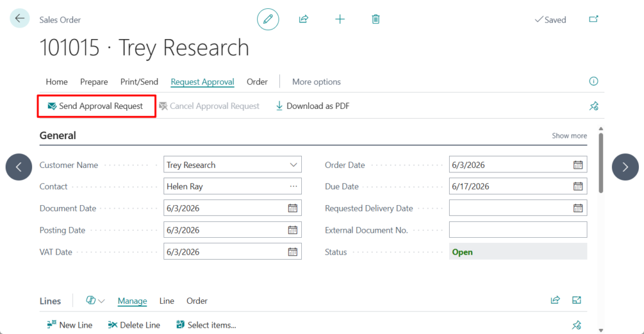Open the page in a new window

[x=593, y=19]
